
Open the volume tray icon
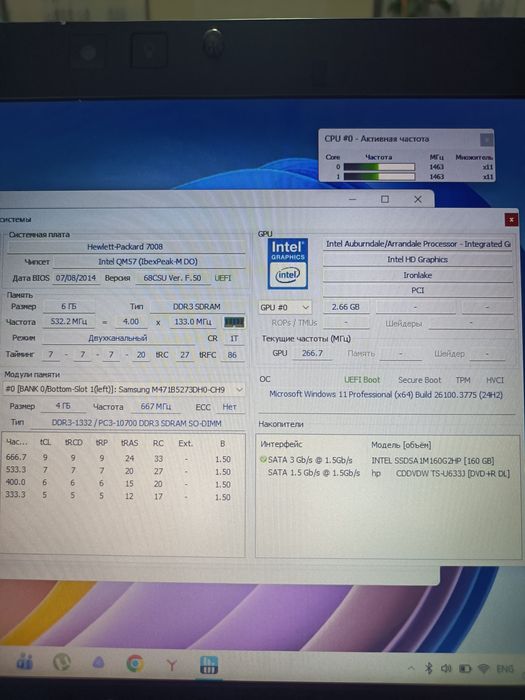(x=446, y=668)
